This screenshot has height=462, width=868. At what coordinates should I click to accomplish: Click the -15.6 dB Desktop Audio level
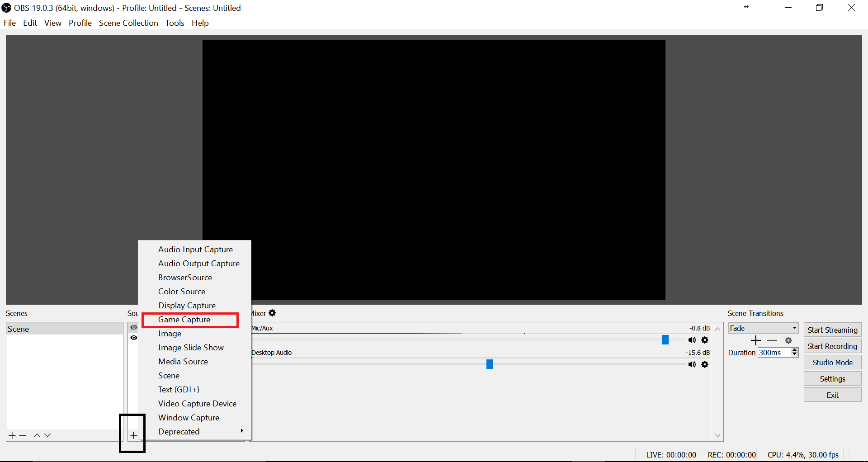tap(698, 353)
